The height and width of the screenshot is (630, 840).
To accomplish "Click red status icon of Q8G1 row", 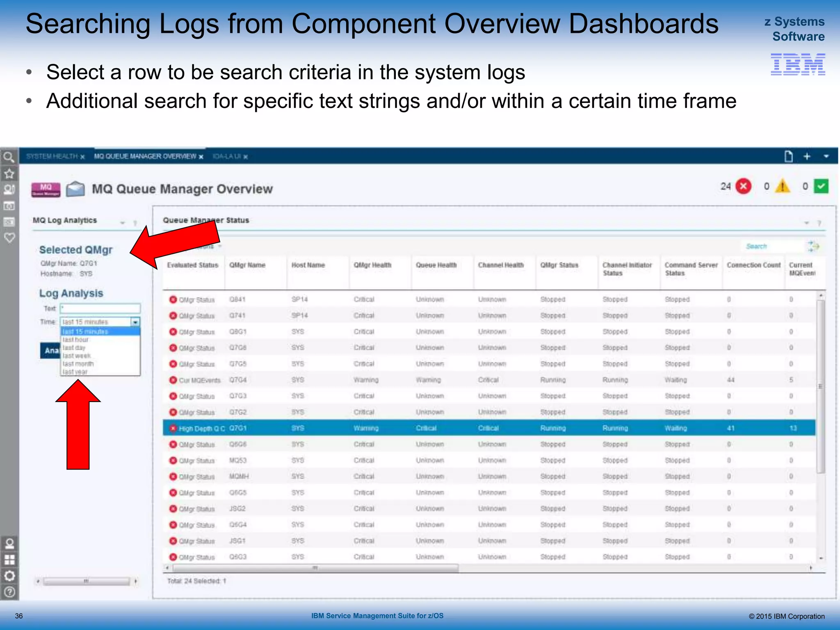I will 173,331.
